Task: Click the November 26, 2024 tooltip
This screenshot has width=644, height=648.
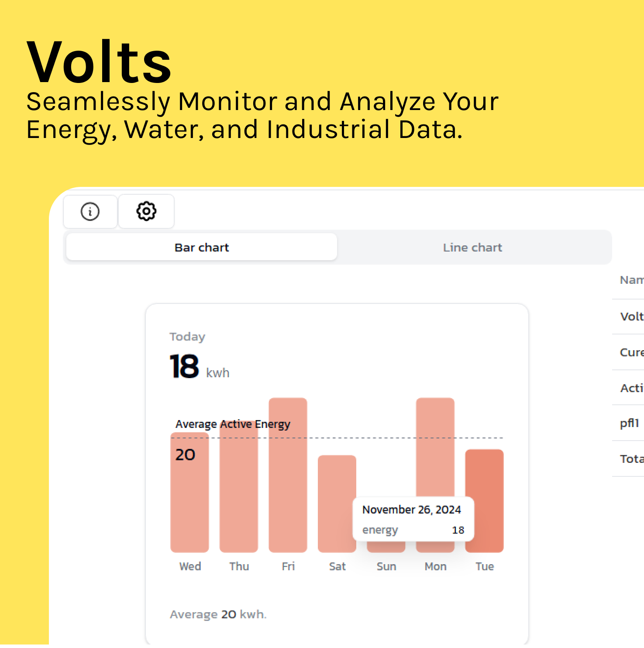Action: pos(413,519)
